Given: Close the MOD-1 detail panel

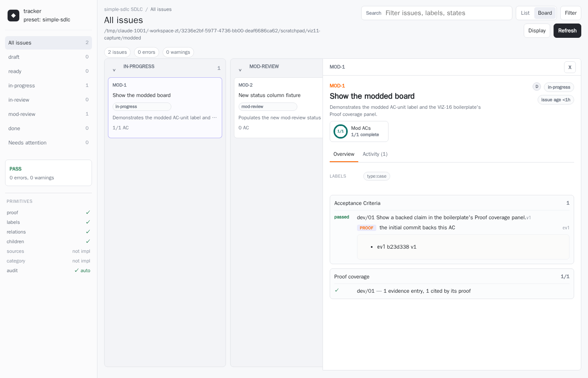Looking at the screenshot, I should (x=570, y=67).
